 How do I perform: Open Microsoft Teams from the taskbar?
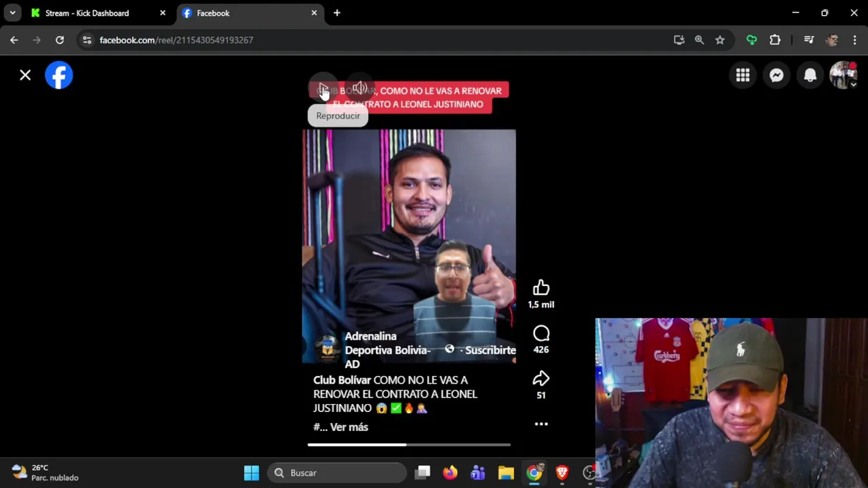click(478, 472)
